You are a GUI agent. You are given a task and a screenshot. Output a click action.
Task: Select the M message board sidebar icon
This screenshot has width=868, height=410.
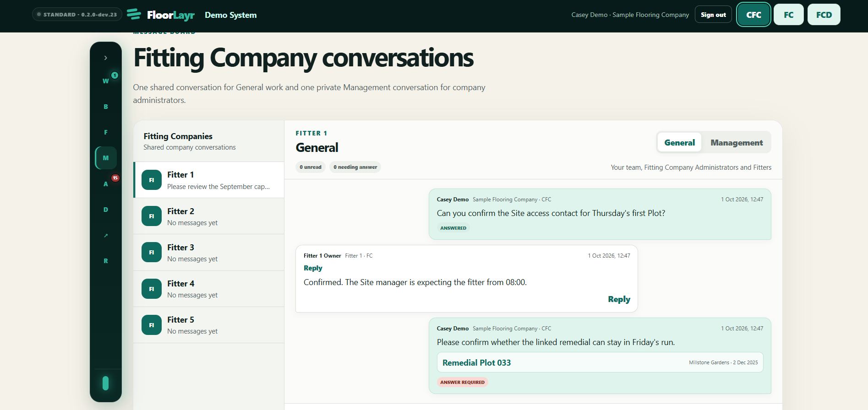(106, 158)
